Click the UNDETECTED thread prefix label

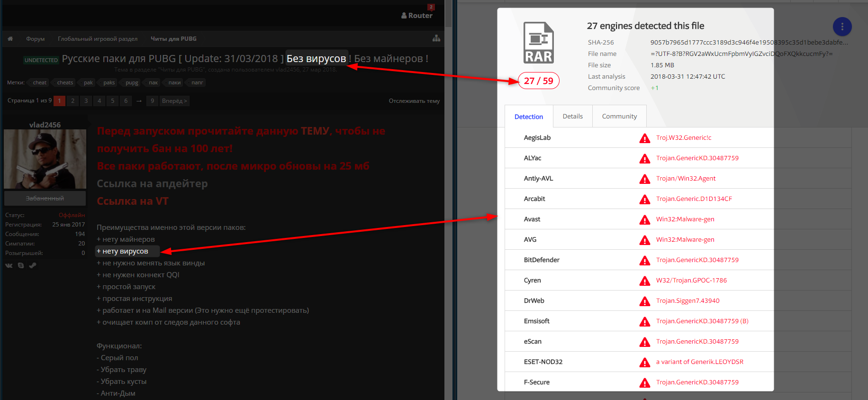[41, 60]
